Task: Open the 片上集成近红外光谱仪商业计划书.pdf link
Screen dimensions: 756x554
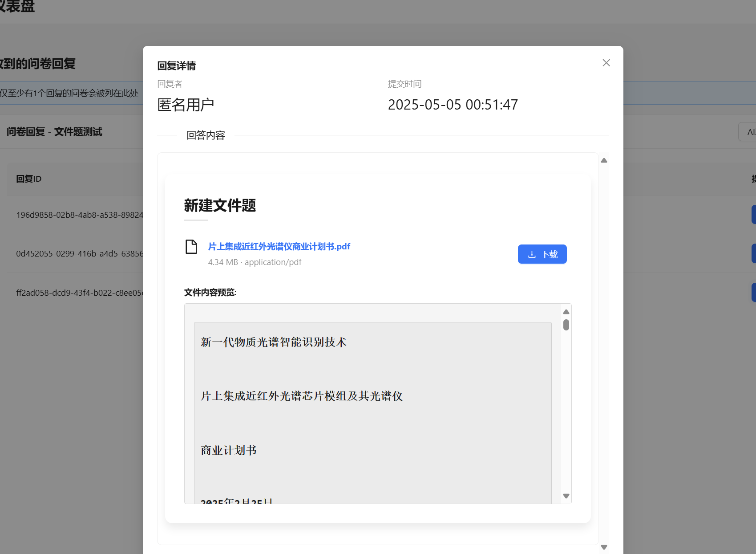Action: (x=279, y=246)
